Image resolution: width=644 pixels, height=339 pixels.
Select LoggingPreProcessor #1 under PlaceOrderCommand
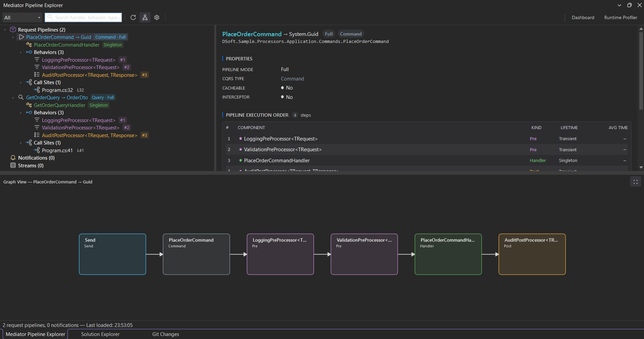pos(79,60)
